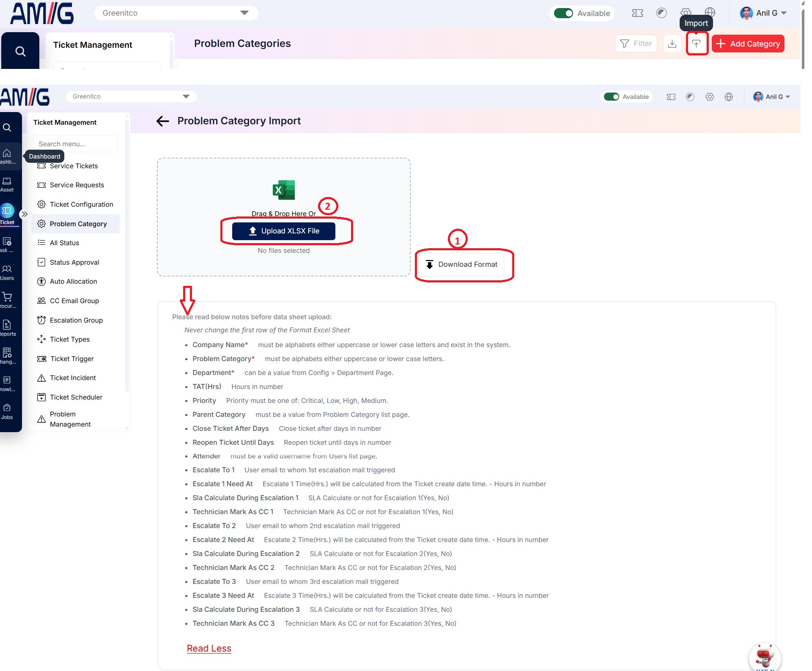
Task: Click the Download Format button
Action: click(x=462, y=265)
